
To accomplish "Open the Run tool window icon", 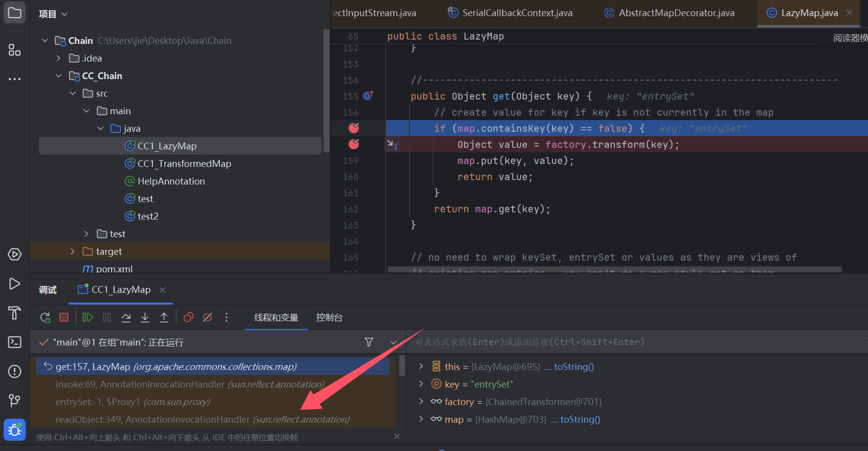I will click(x=15, y=284).
